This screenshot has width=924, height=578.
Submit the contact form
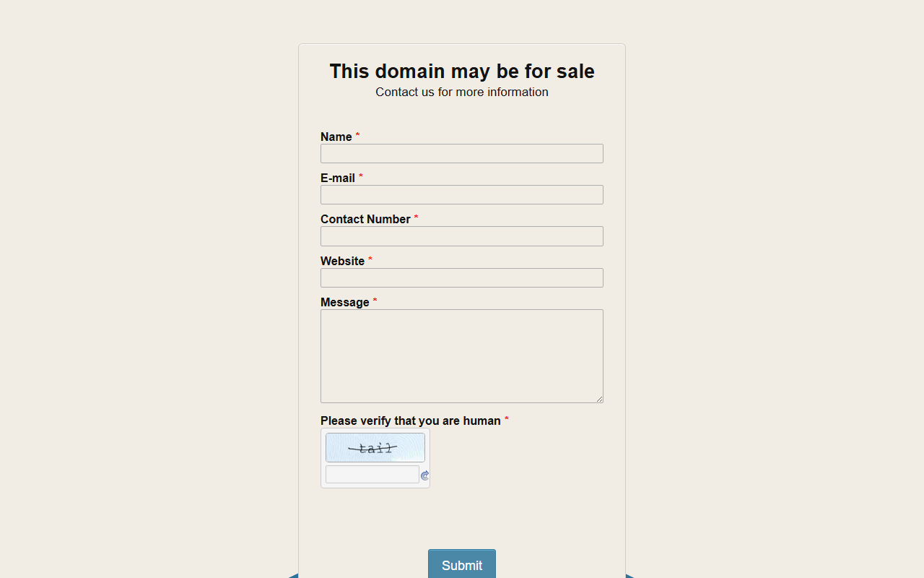point(462,564)
